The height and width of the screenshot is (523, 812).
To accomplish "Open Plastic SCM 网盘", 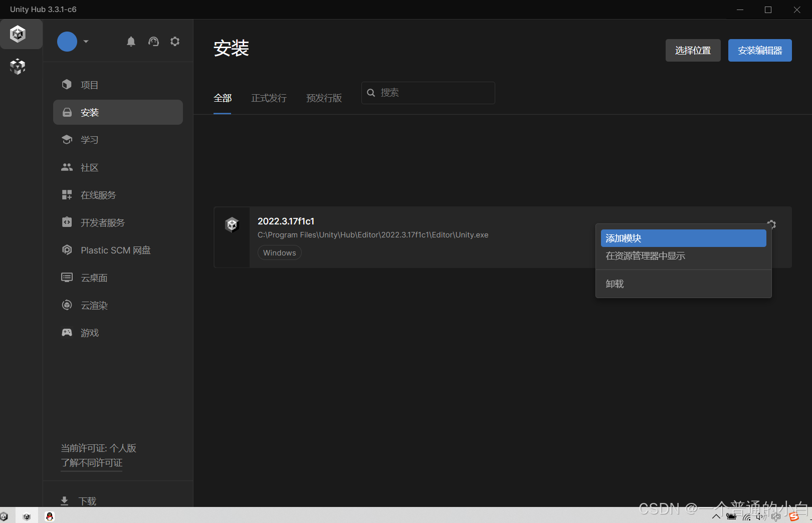I will tap(118, 250).
